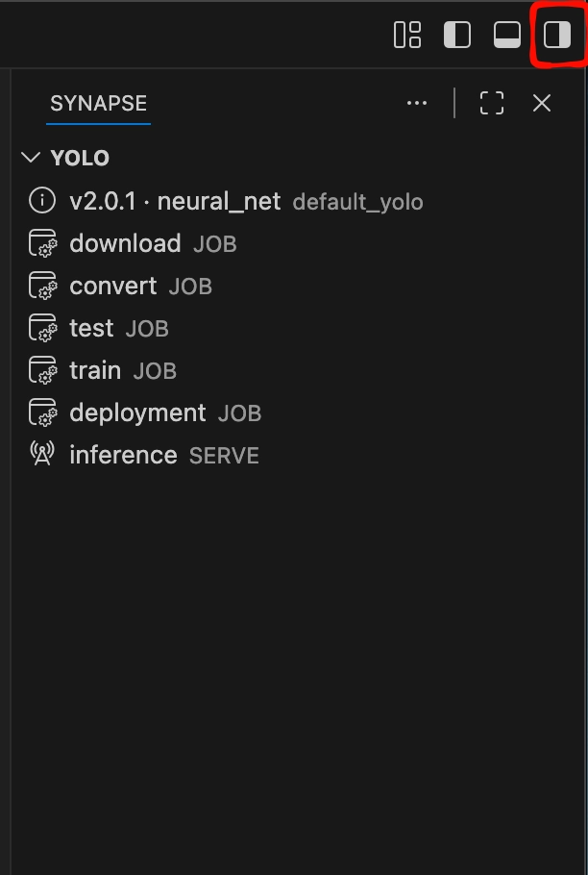Maximize the Synapse panel
Screen dimensions: 588x875
point(492,103)
